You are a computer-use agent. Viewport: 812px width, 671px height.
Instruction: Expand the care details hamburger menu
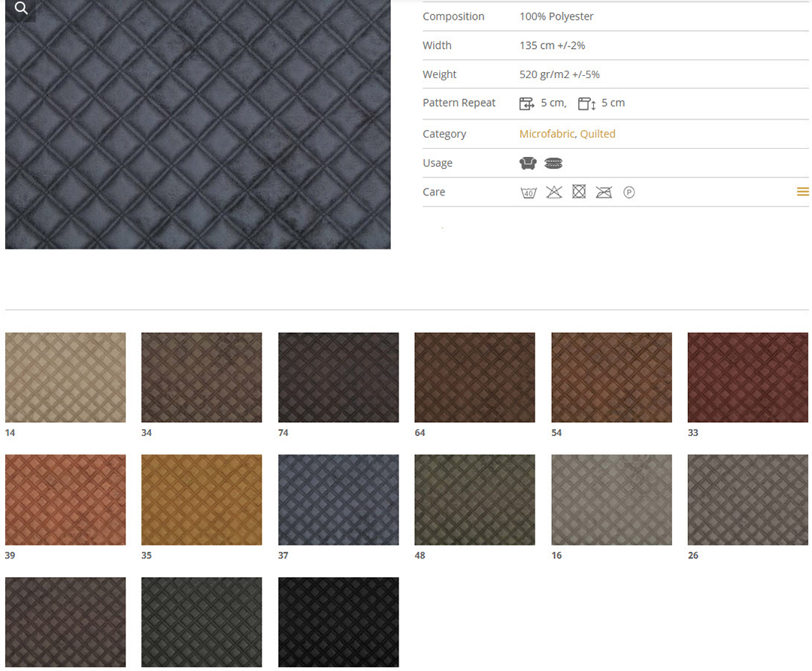802,192
